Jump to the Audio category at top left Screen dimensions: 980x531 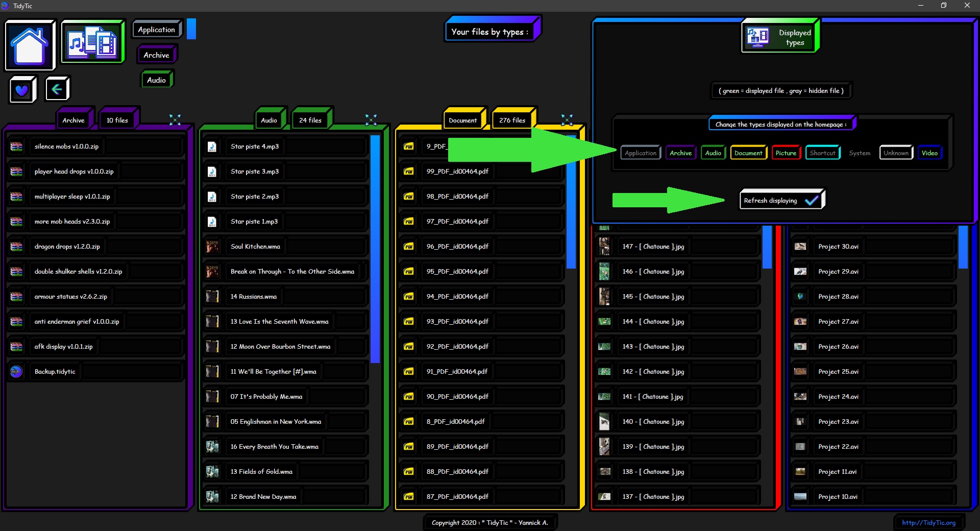[x=156, y=80]
